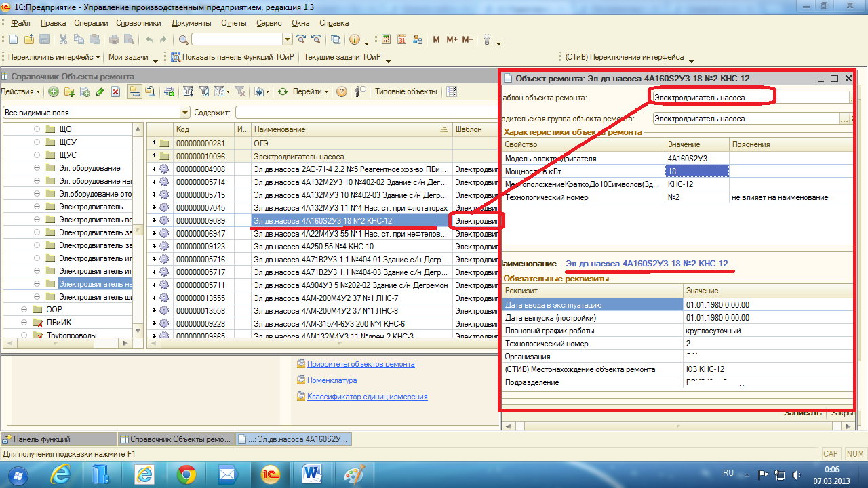Open Текущие задачи ТОиР dropdown
The height and width of the screenshot is (488, 868).
pos(348,58)
